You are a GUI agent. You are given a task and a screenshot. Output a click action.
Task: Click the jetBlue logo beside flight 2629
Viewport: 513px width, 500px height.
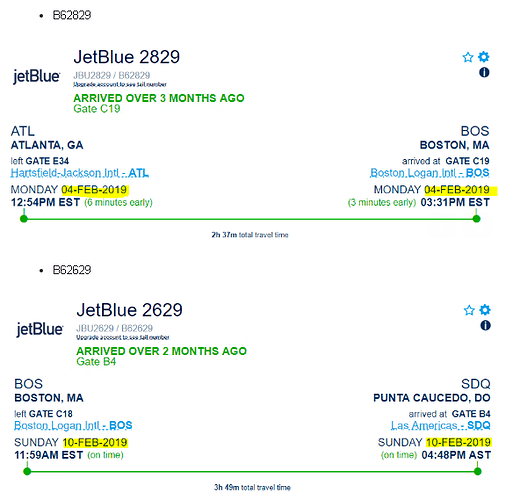coord(40,329)
